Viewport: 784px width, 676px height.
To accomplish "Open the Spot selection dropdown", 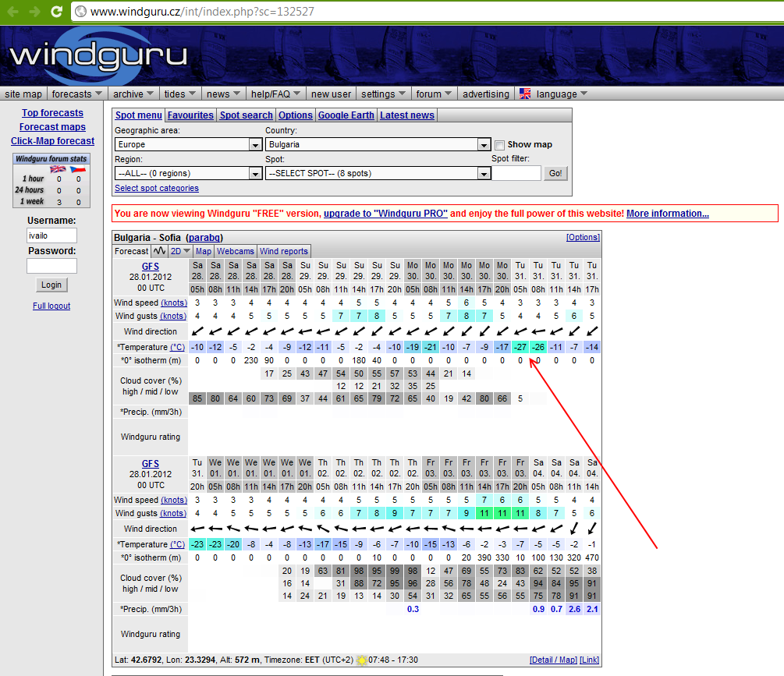I will 377,174.
